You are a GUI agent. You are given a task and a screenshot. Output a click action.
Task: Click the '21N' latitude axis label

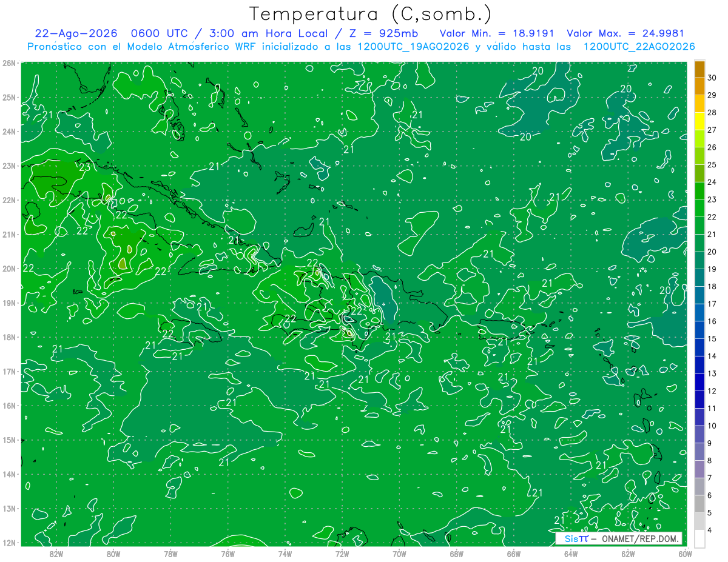tap(8, 234)
